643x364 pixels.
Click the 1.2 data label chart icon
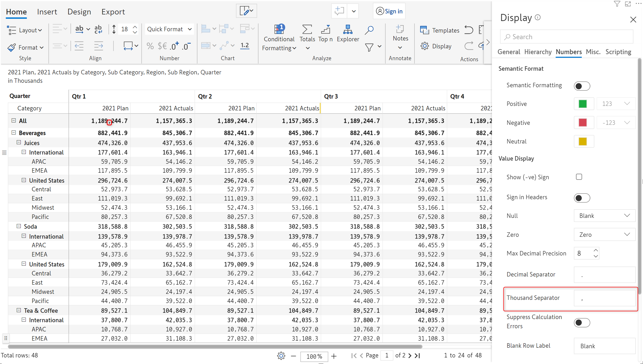click(x=245, y=46)
